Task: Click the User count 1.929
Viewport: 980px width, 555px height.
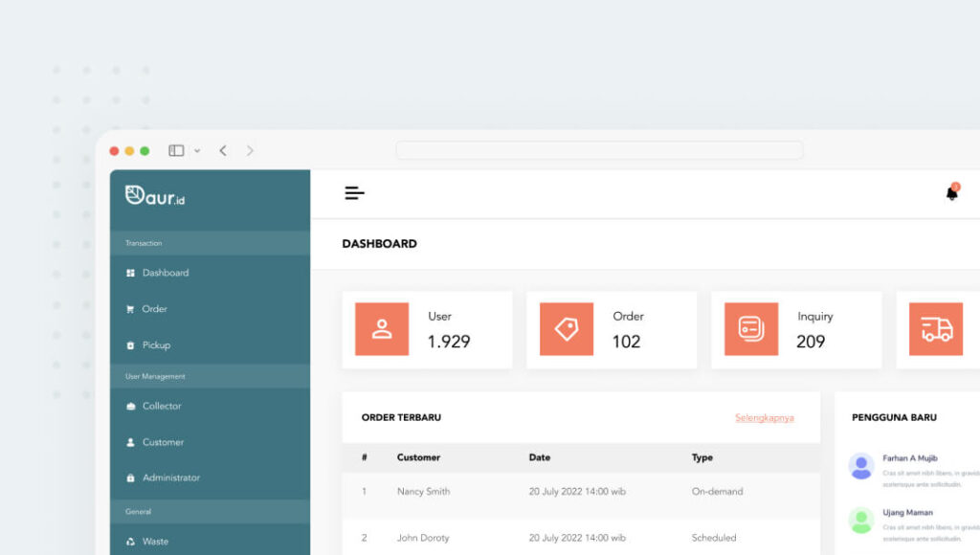Action: pos(449,342)
